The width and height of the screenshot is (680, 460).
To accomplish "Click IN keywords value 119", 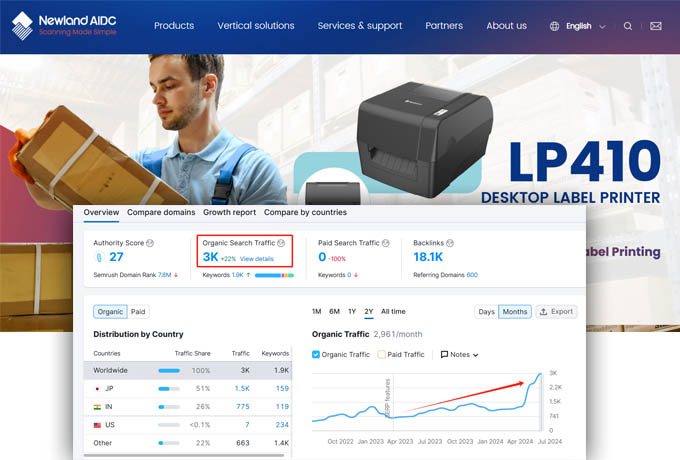I will tap(282, 407).
